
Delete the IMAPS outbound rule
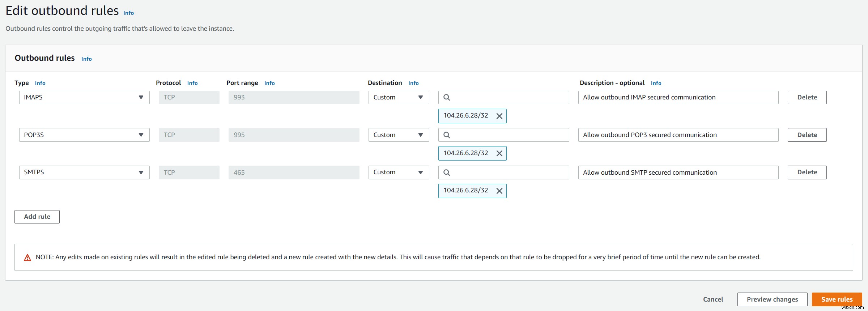[807, 98]
